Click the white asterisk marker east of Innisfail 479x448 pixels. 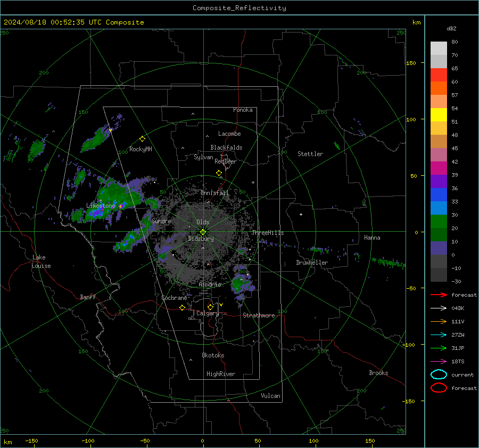coord(253,183)
